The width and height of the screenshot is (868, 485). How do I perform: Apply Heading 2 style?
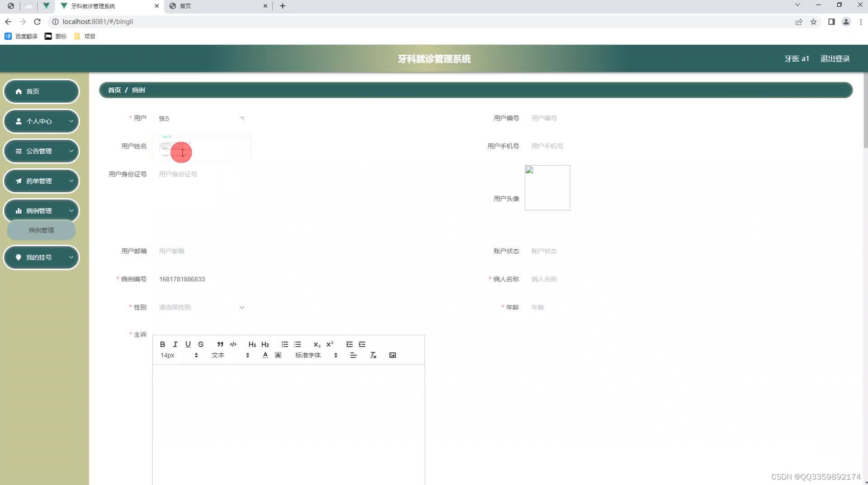pos(265,344)
